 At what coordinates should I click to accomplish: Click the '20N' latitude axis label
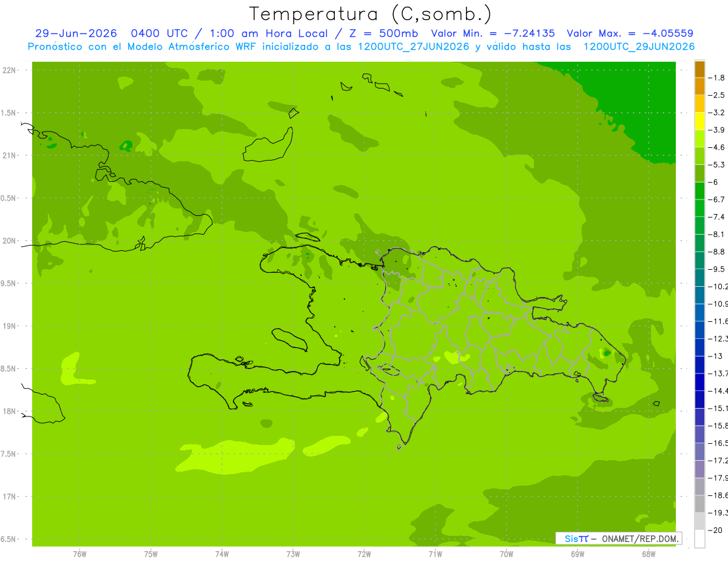tap(10, 241)
